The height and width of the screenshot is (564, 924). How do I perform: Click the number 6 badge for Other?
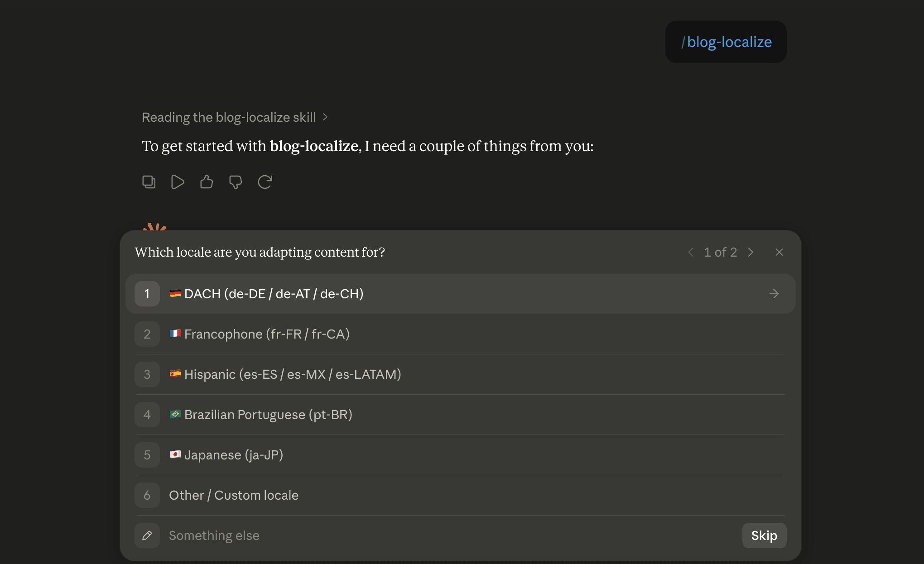(x=147, y=495)
